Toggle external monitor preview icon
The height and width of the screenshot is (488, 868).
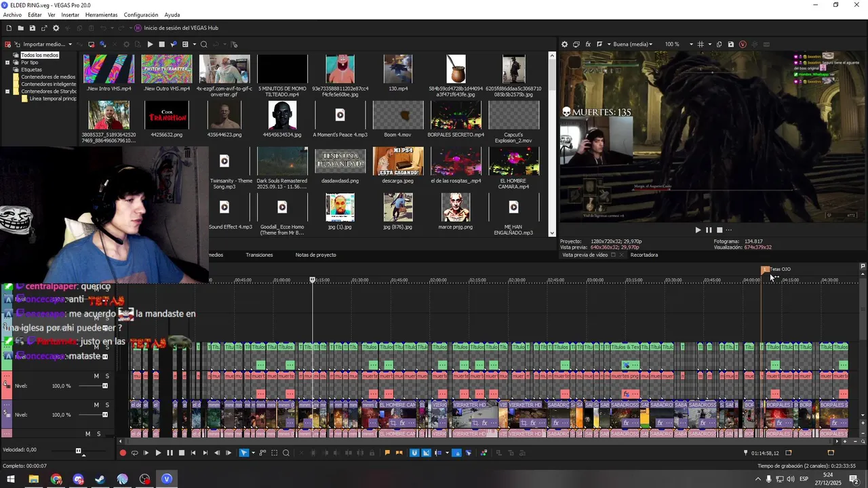click(x=576, y=44)
